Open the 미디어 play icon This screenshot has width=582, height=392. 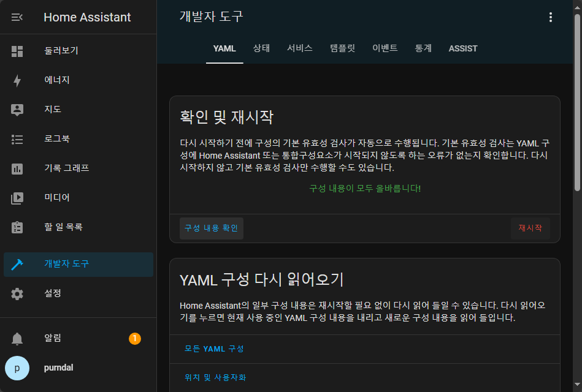[17, 198]
